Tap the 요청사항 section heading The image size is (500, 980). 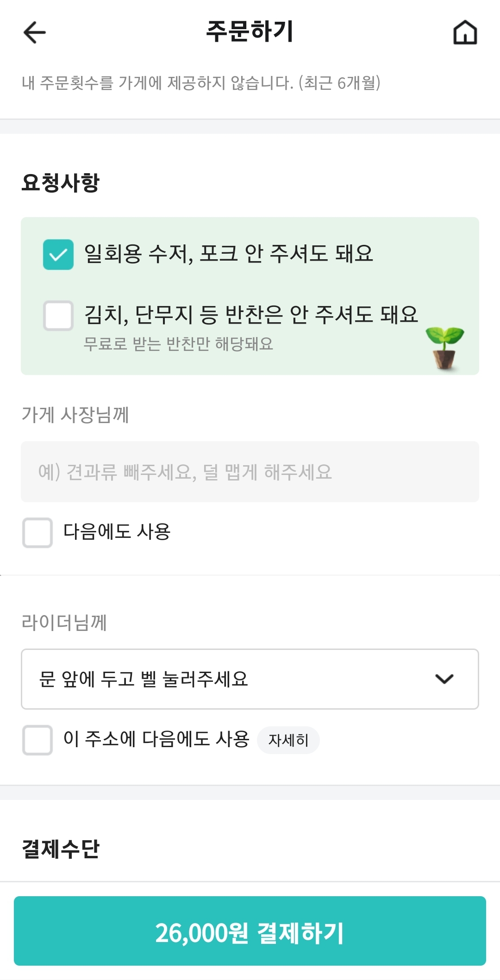(x=61, y=182)
